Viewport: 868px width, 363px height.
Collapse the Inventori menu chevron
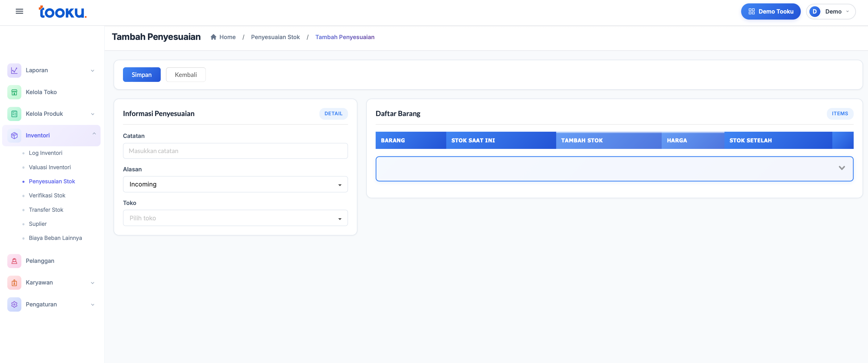(94, 134)
